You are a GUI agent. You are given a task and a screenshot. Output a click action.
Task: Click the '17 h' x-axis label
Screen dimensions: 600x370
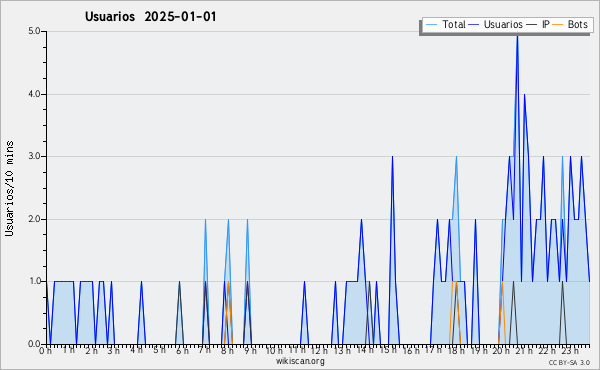click(x=433, y=350)
